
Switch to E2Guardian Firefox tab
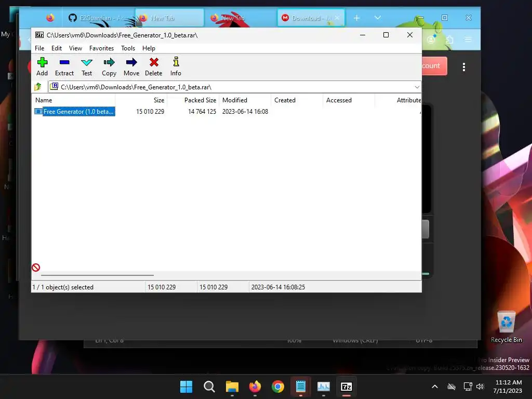(x=98, y=18)
